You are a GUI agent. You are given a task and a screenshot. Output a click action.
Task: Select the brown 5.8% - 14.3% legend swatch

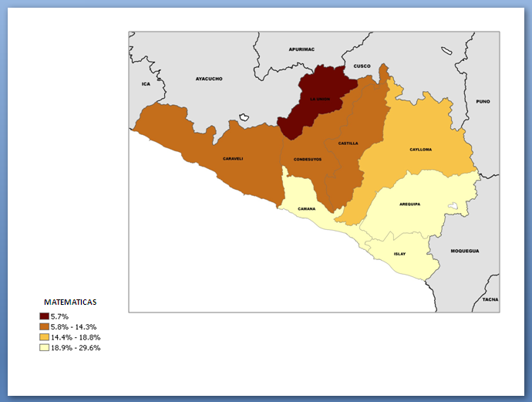[x=44, y=327]
